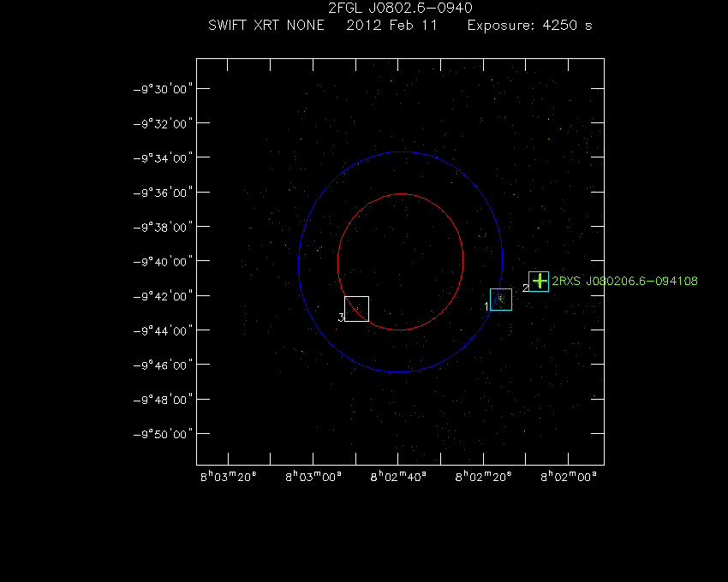Click the declination label -9°34'00"
728x582 pixels.
pyautogui.click(x=163, y=158)
